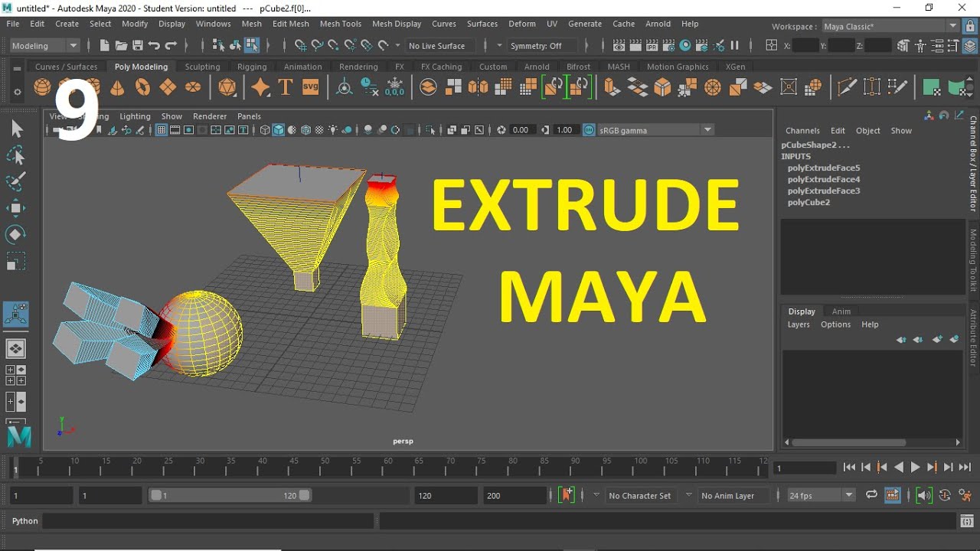Create a polygon torus from the shelf
This screenshot has height=551, width=980.
142,87
